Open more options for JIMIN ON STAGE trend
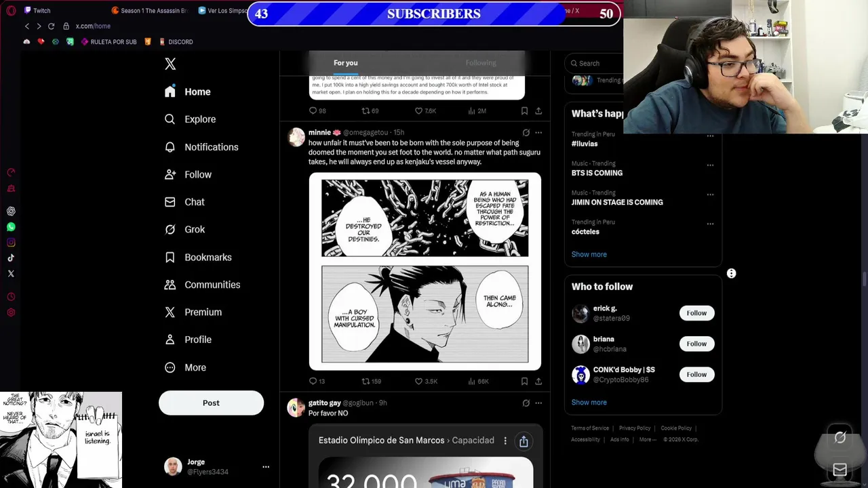The width and height of the screenshot is (868, 488). [710, 194]
